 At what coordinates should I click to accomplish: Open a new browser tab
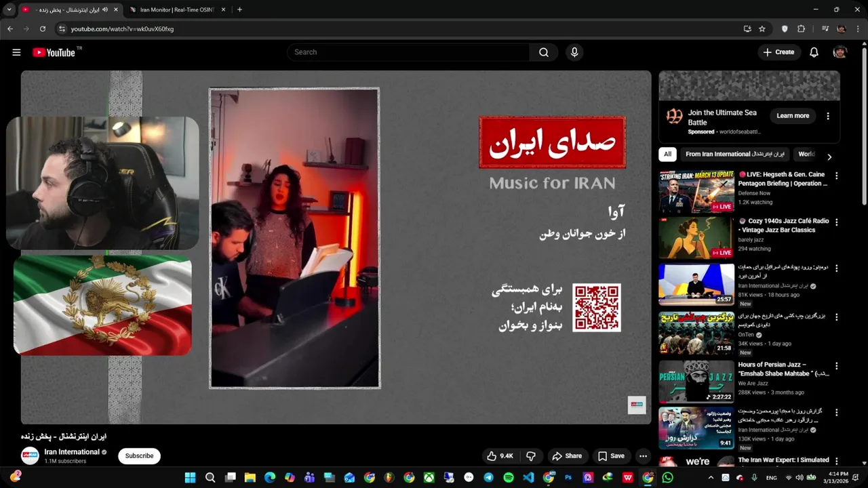[x=239, y=9]
